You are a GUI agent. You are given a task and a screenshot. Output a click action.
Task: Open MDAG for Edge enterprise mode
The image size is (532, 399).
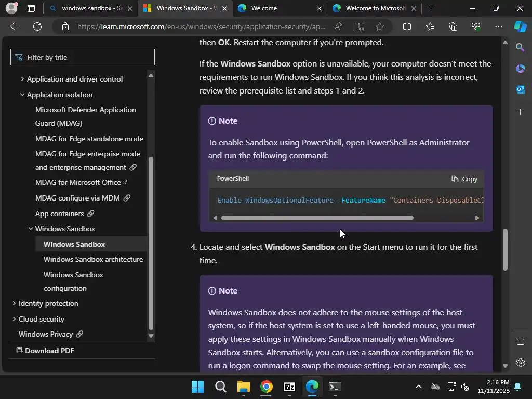pyautogui.click(x=87, y=161)
